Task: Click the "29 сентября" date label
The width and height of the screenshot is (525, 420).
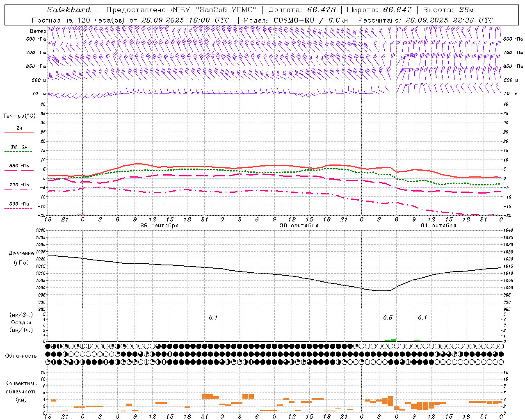Action: 159,226
